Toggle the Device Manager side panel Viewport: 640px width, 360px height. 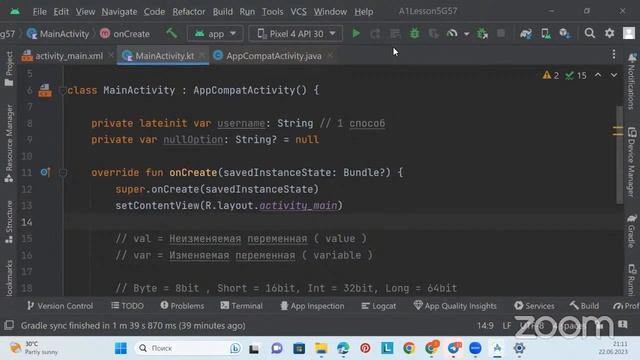click(632, 162)
